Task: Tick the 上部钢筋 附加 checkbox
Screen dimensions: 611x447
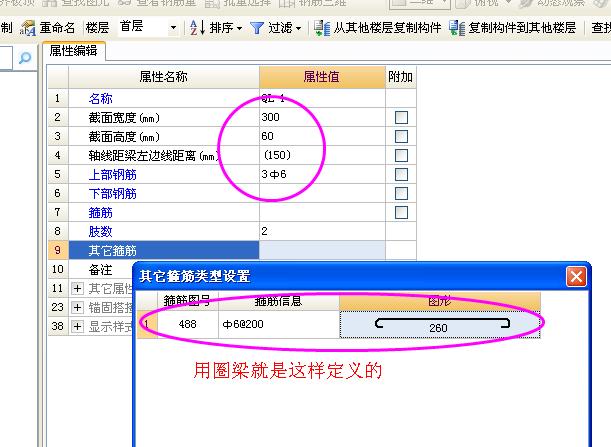Action: (x=401, y=174)
